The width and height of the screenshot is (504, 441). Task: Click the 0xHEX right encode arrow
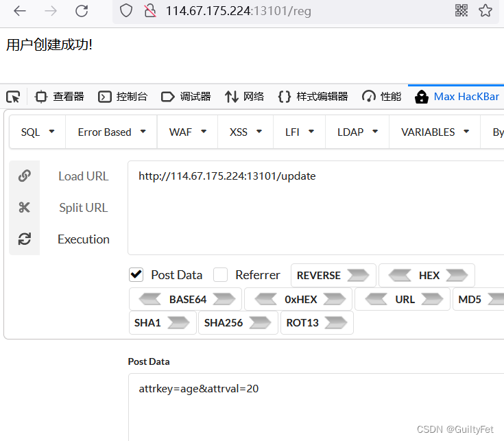335,299
